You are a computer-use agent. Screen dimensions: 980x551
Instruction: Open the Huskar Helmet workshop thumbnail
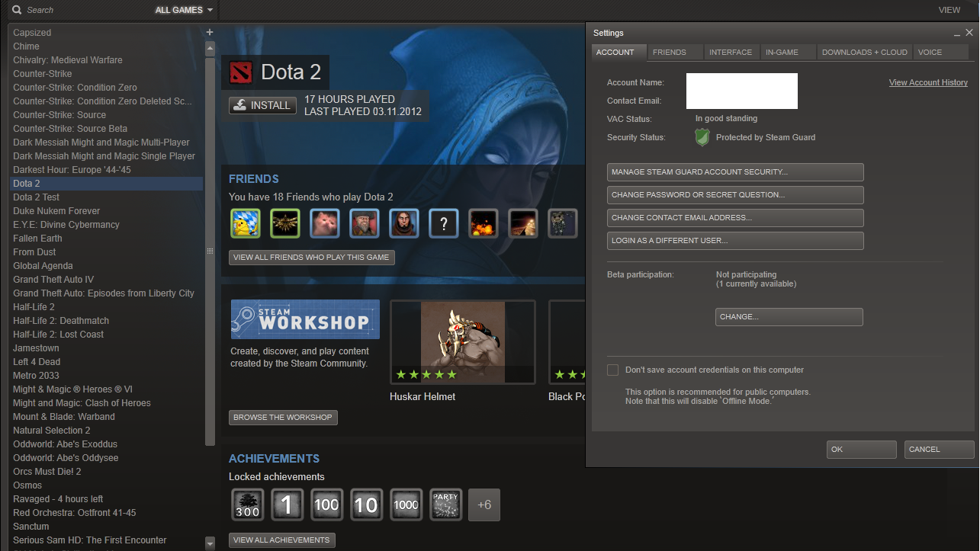(463, 342)
